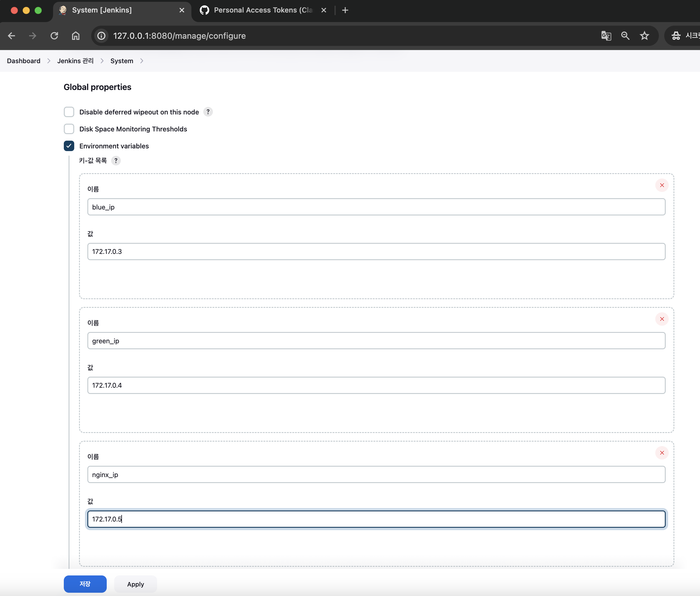Uncheck the Environment variables checkbox

[x=69, y=146]
